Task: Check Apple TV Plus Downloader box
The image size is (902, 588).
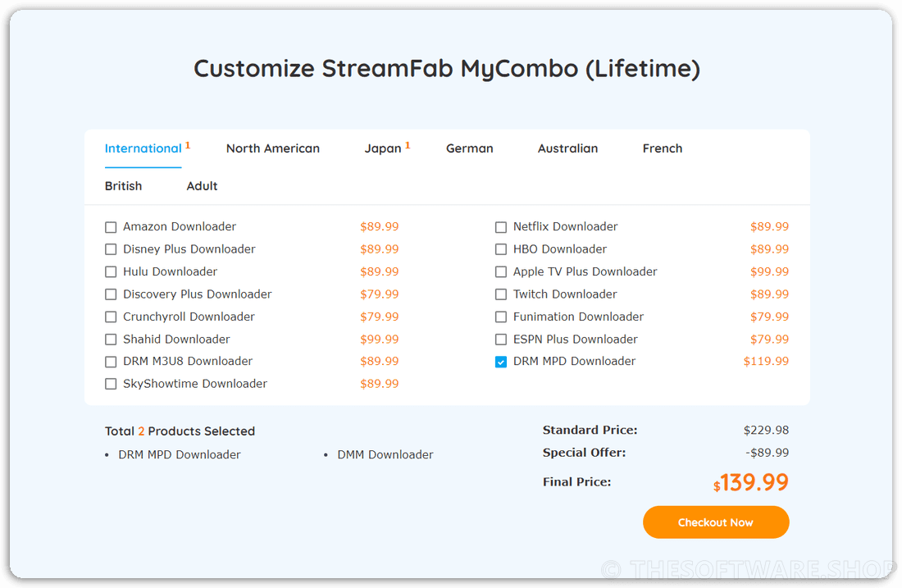Action: [501, 272]
